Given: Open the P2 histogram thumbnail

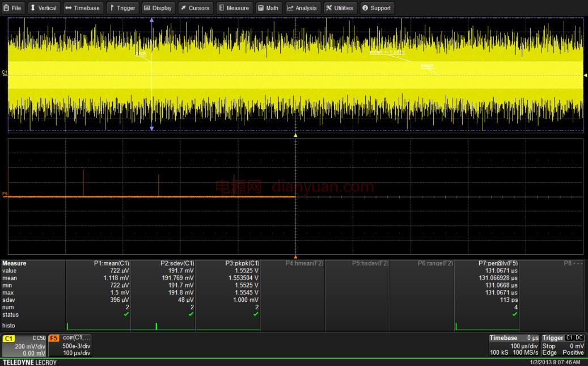Looking at the screenshot, I should (163, 326).
